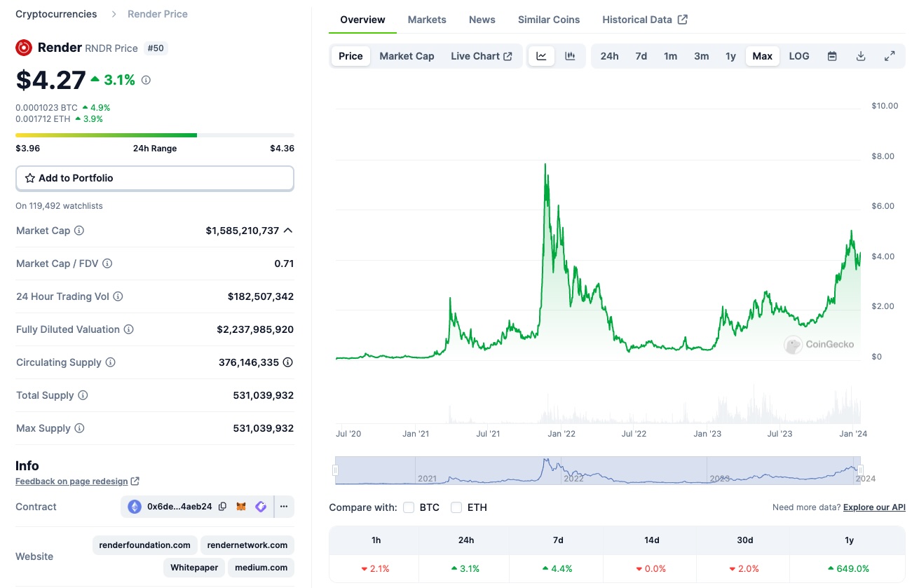
Task: Enable the ETH comparison checkbox
Action: 456,507
